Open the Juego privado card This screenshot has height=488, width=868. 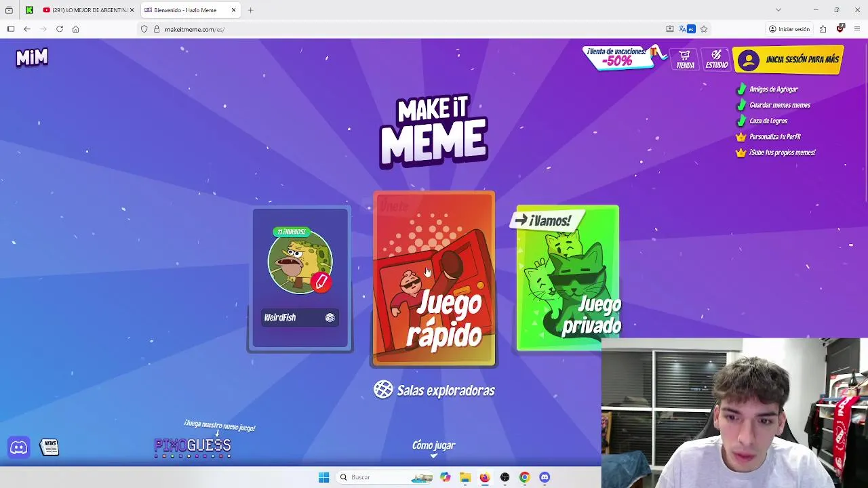568,278
